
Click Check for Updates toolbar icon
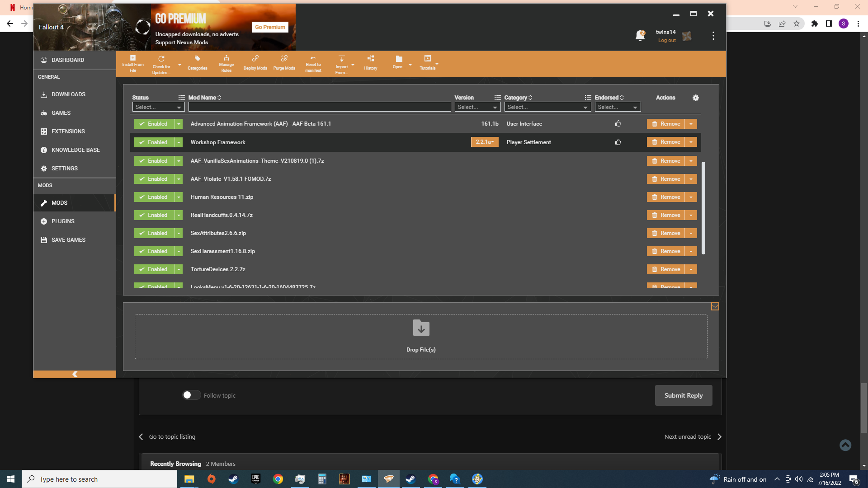(x=161, y=65)
